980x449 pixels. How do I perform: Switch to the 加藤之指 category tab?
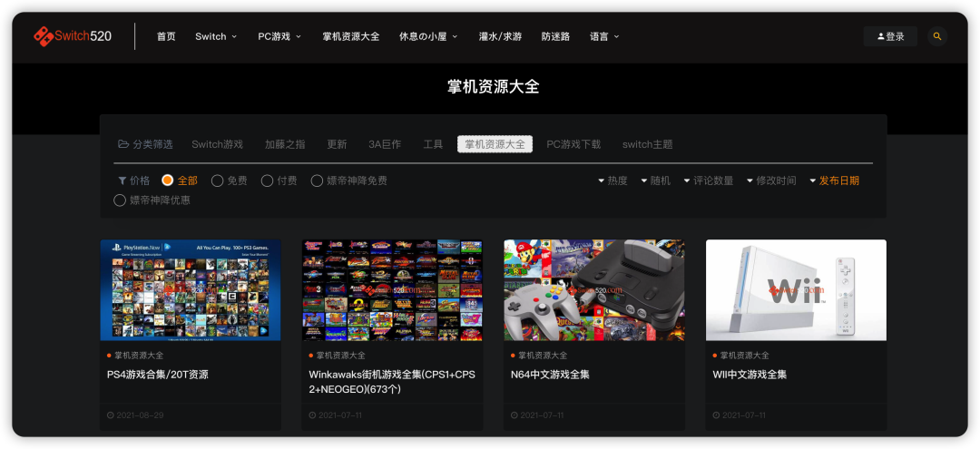click(285, 144)
